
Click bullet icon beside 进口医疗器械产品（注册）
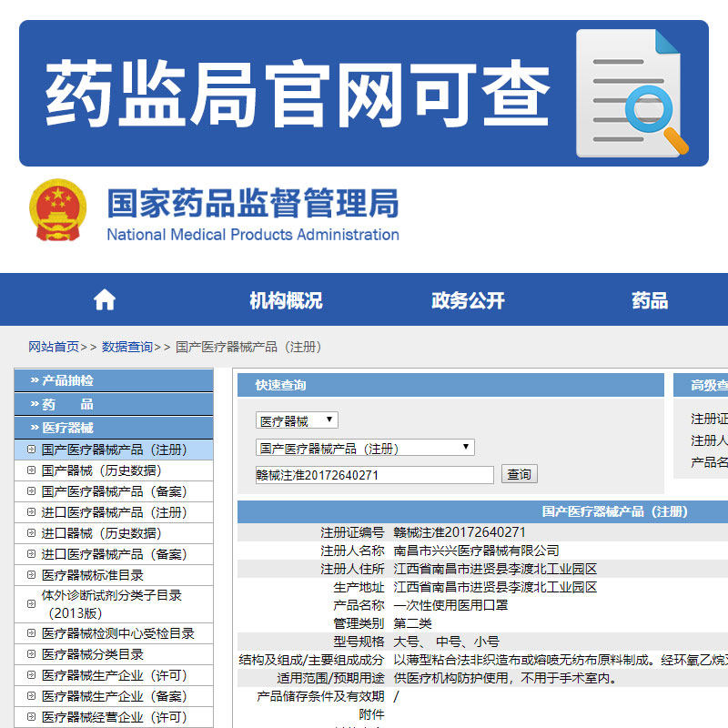pyautogui.click(x=31, y=512)
